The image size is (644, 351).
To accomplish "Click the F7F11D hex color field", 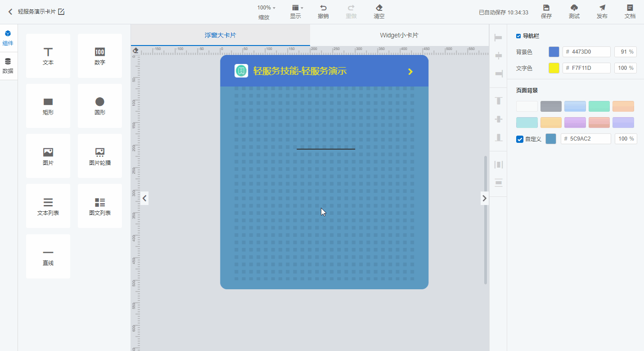I will 586,68.
